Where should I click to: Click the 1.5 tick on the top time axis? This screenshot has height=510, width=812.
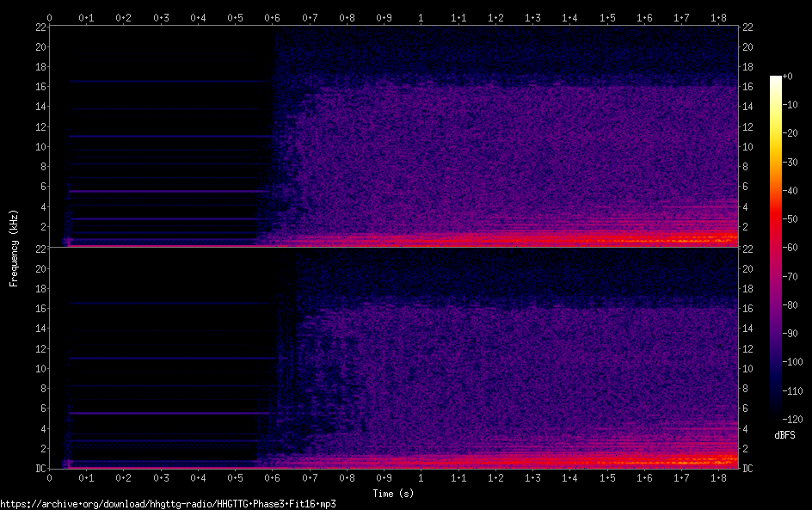(606, 17)
